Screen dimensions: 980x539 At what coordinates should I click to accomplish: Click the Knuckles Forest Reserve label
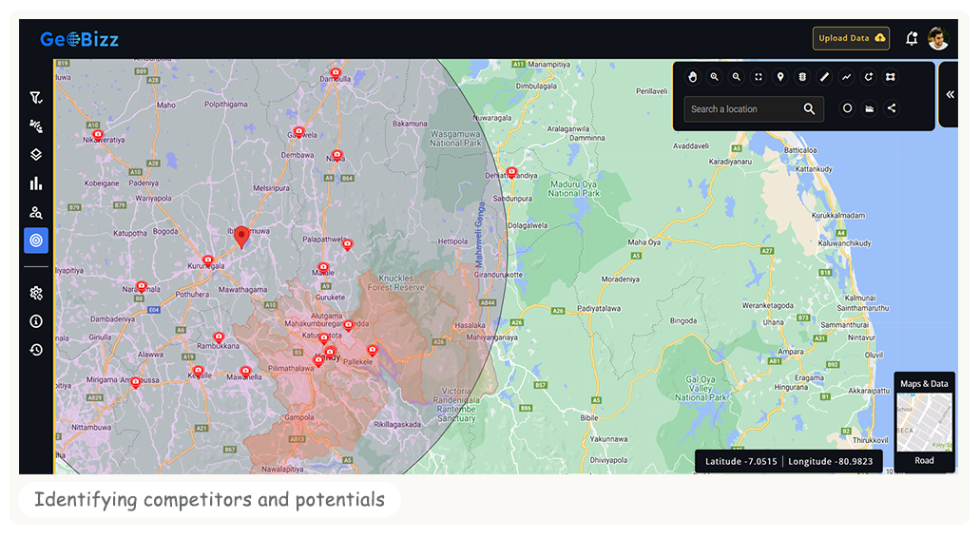point(395,282)
